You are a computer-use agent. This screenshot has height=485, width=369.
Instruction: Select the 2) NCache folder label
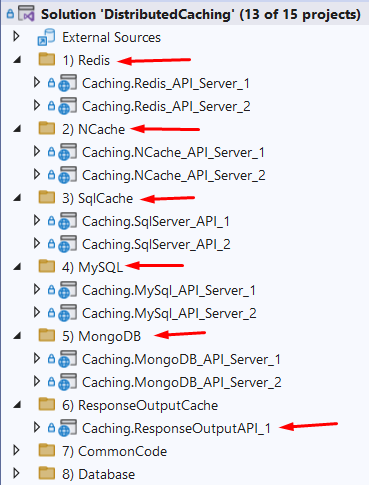[x=93, y=129]
